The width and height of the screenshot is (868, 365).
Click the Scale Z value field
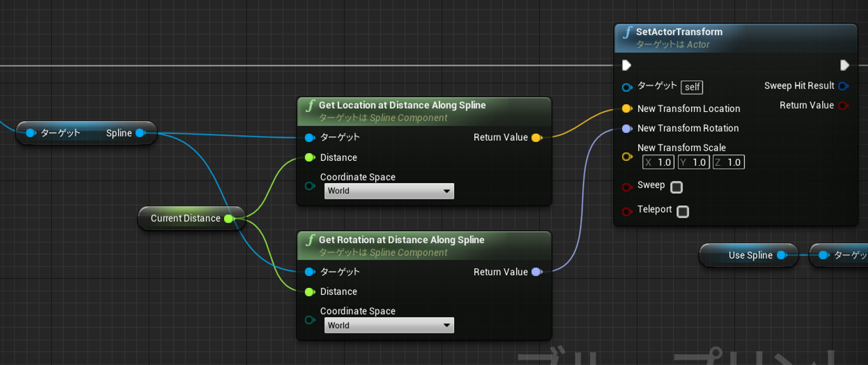(729, 162)
